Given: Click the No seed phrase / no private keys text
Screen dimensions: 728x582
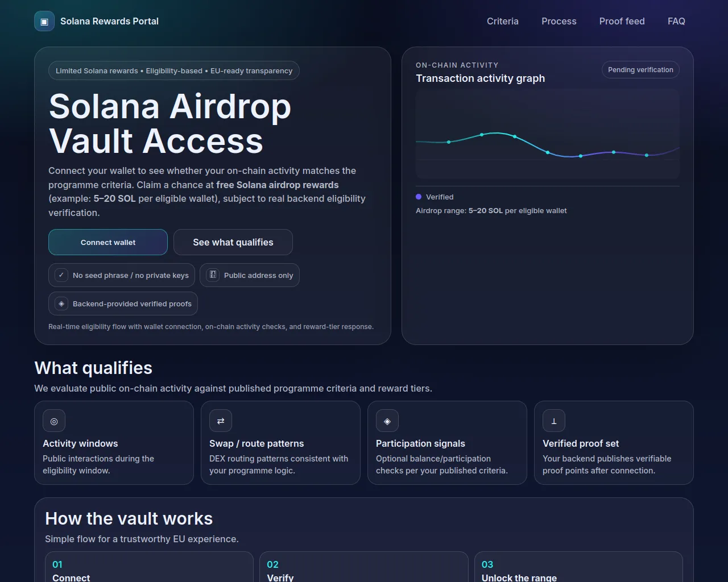Looking at the screenshot, I should point(131,275).
